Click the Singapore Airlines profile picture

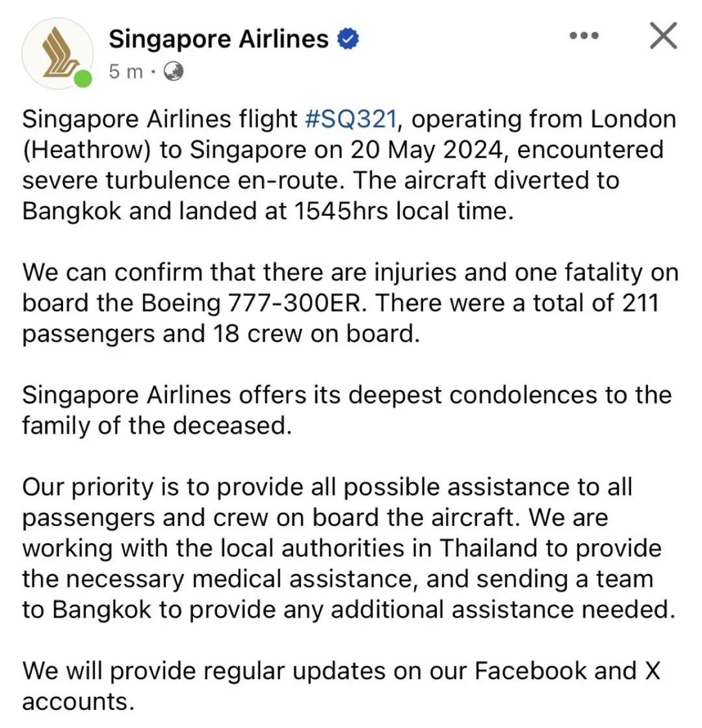tap(57, 52)
